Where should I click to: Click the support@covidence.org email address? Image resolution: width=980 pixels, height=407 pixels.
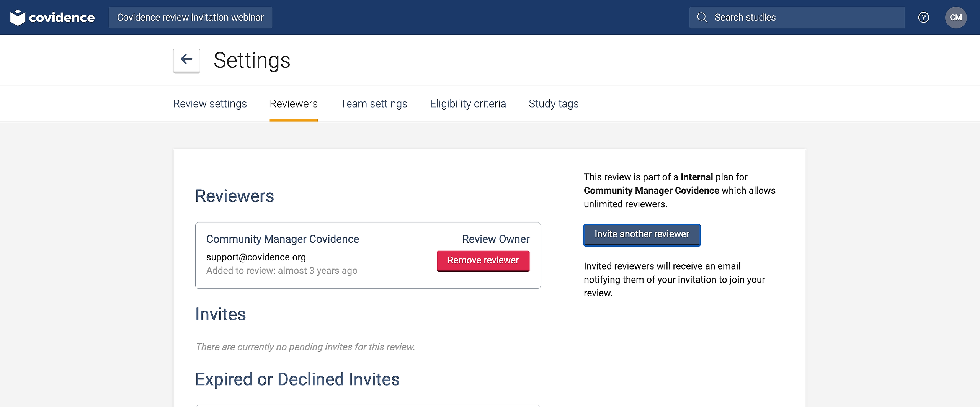click(x=256, y=257)
